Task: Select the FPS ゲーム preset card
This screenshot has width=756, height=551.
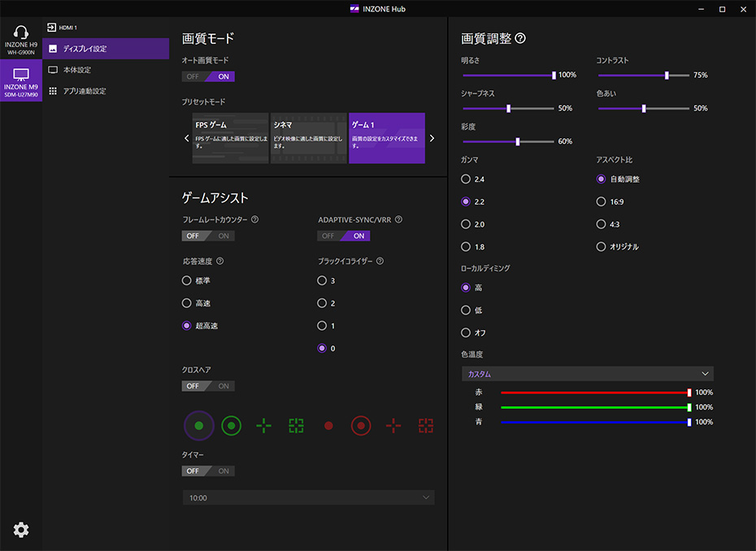Action: [230, 138]
